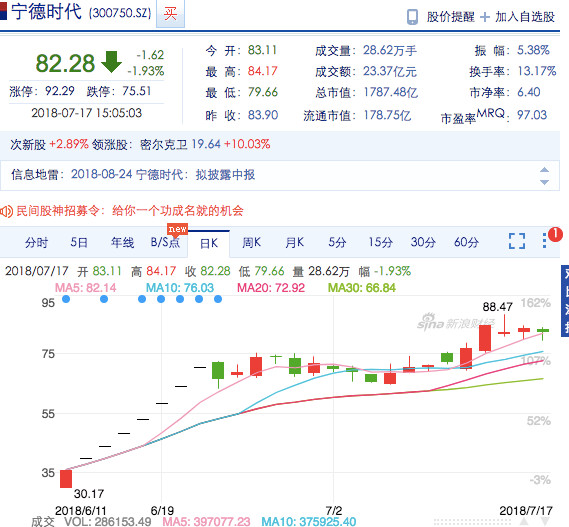569x527 pixels.
Task: Select the 60分 interval tab
Action: point(466,242)
